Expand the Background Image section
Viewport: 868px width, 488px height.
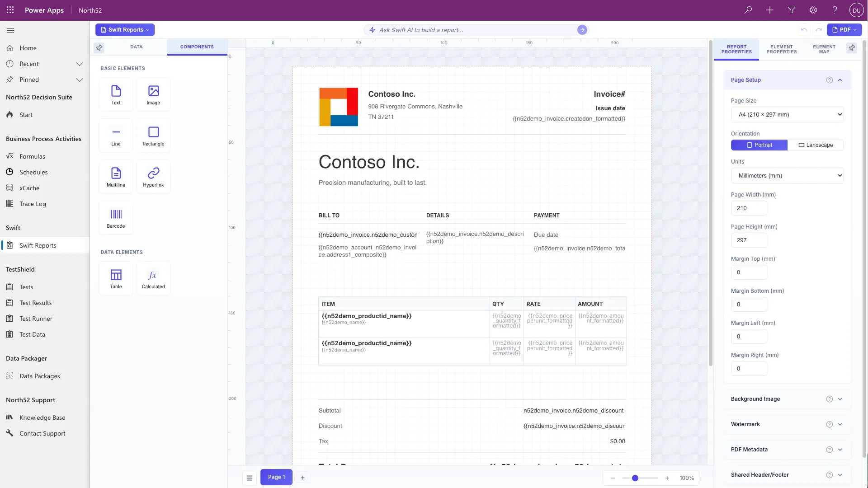(x=787, y=399)
